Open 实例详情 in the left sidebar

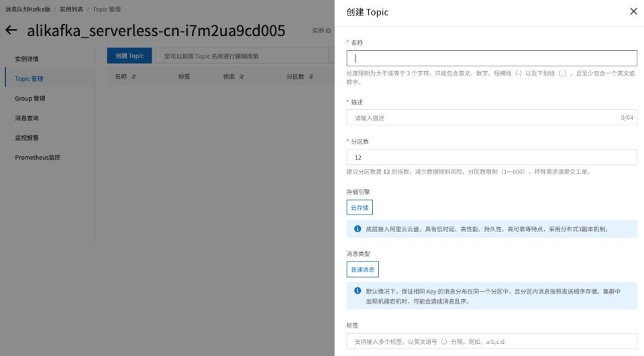click(x=27, y=59)
